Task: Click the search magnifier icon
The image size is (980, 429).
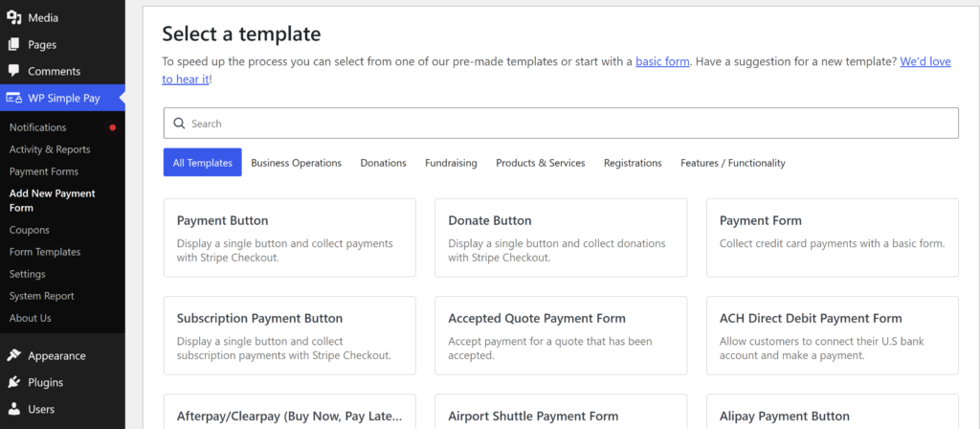Action: tap(179, 124)
